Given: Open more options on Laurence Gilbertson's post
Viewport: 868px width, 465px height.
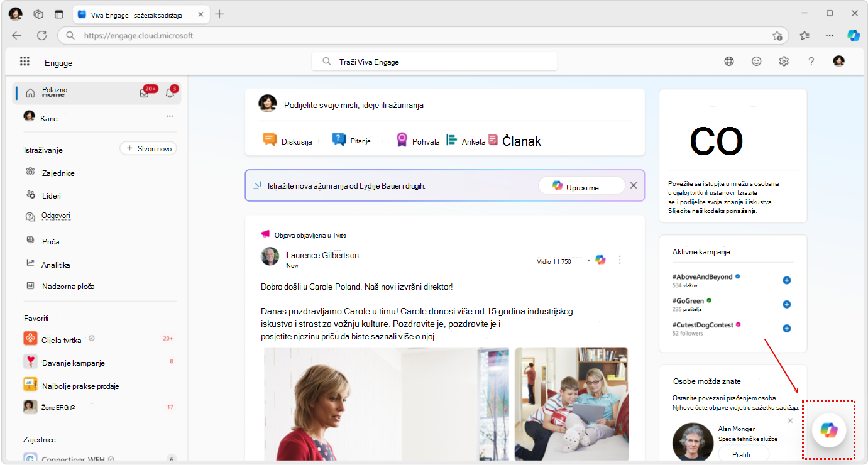Looking at the screenshot, I should [x=620, y=260].
